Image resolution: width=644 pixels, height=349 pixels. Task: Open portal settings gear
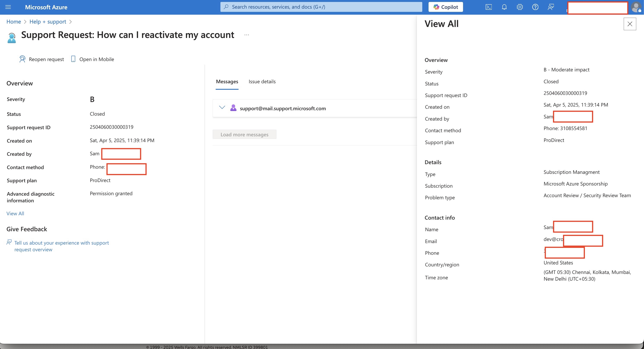pos(520,7)
